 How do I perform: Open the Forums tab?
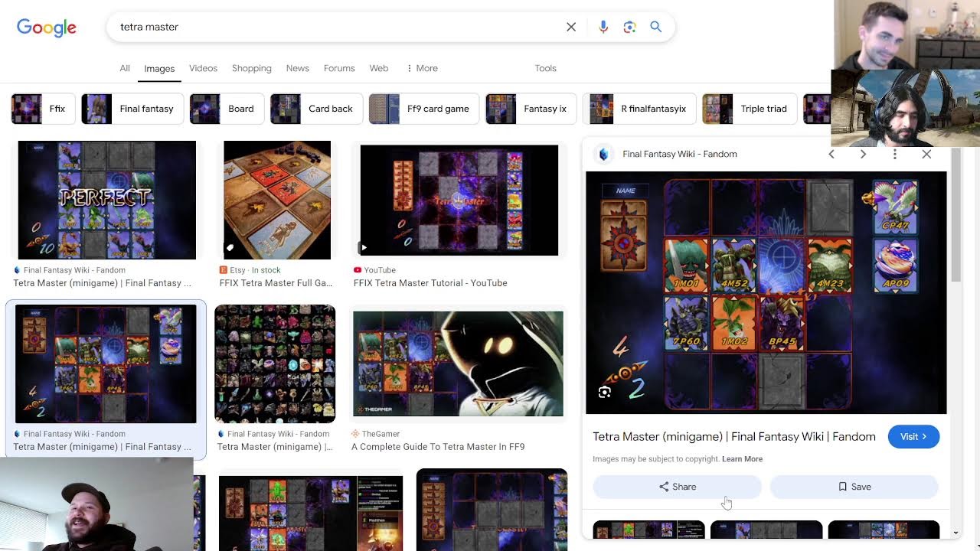[x=339, y=68]
